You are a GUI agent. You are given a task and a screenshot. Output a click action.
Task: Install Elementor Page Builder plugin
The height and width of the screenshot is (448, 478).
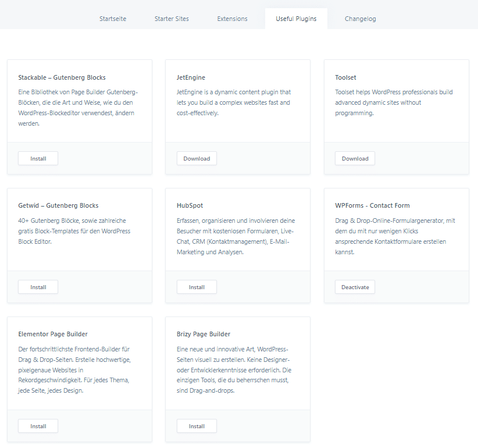point(38,426)
